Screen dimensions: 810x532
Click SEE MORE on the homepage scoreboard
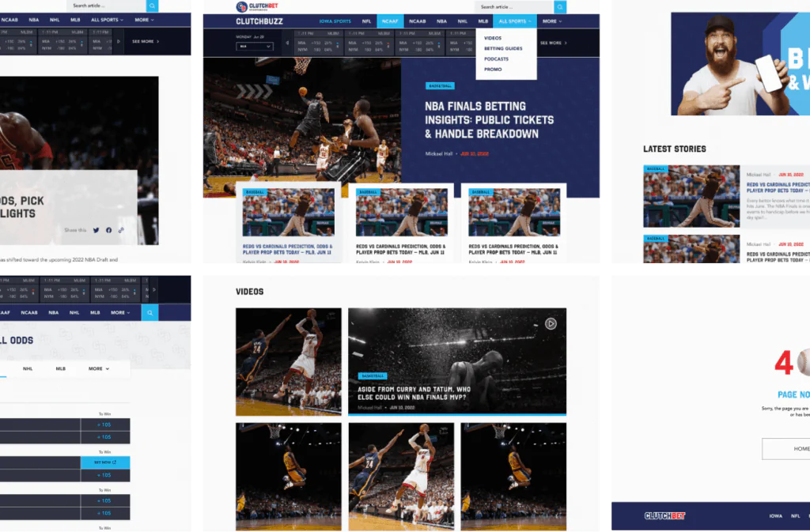click(x=553, y=43)
